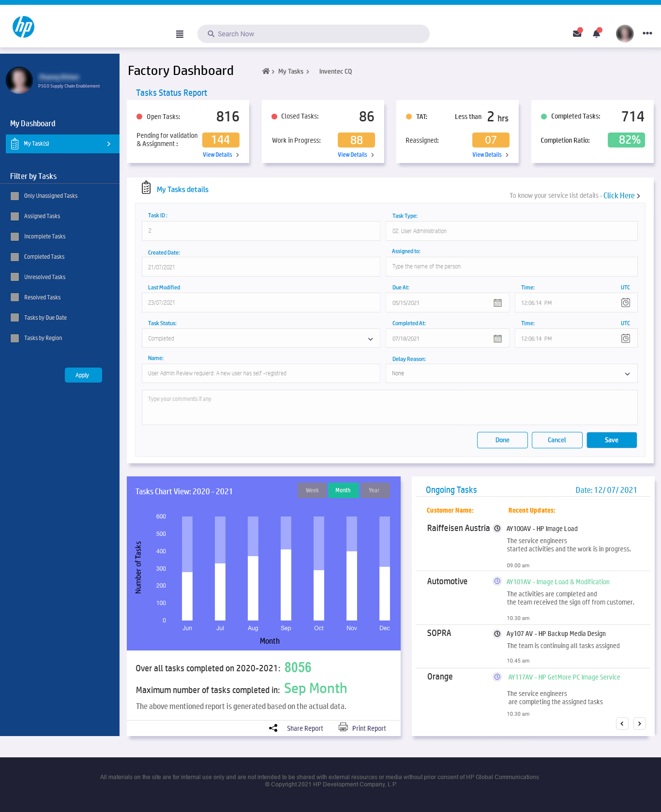The height and width of the screenshot is (812, 661).
Task: Switch chart view to Year tab
Action: tap(374, 490)
